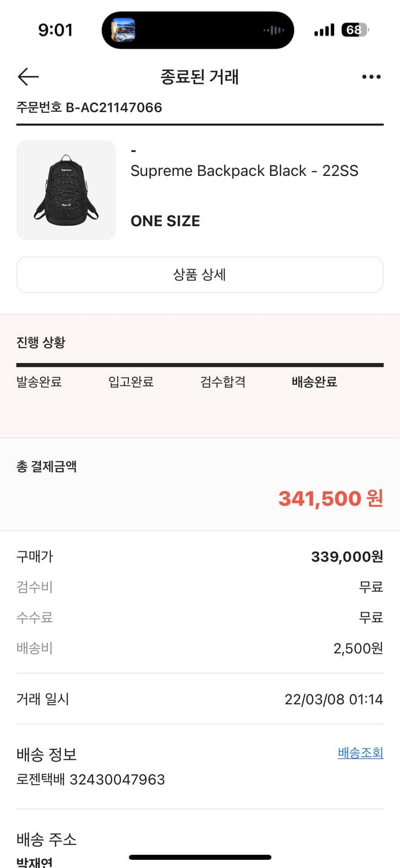Screen dimensions: 400x868
Task: Open the 배송조회 tracking link
Action: (x=360, y=753)
